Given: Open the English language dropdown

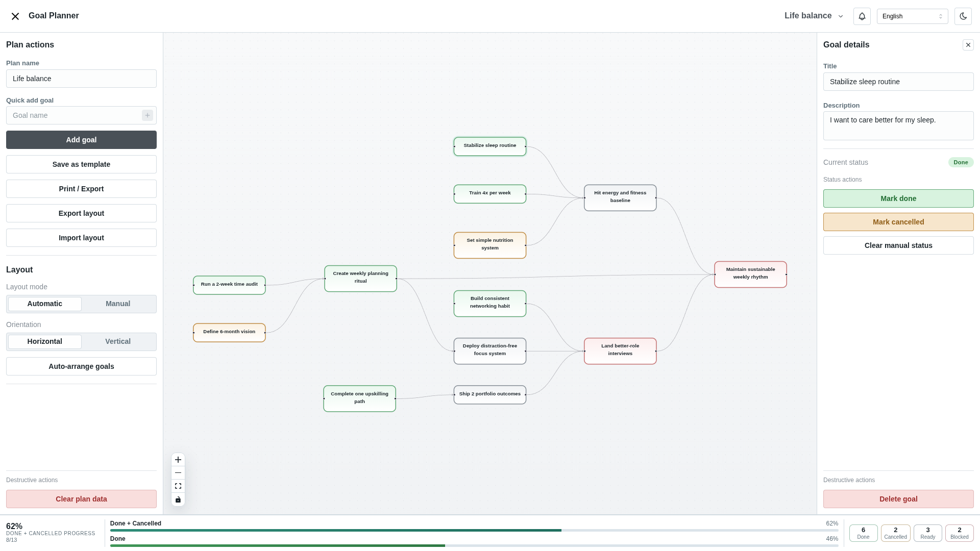Looking at the screenshot, I should point(912,16).
